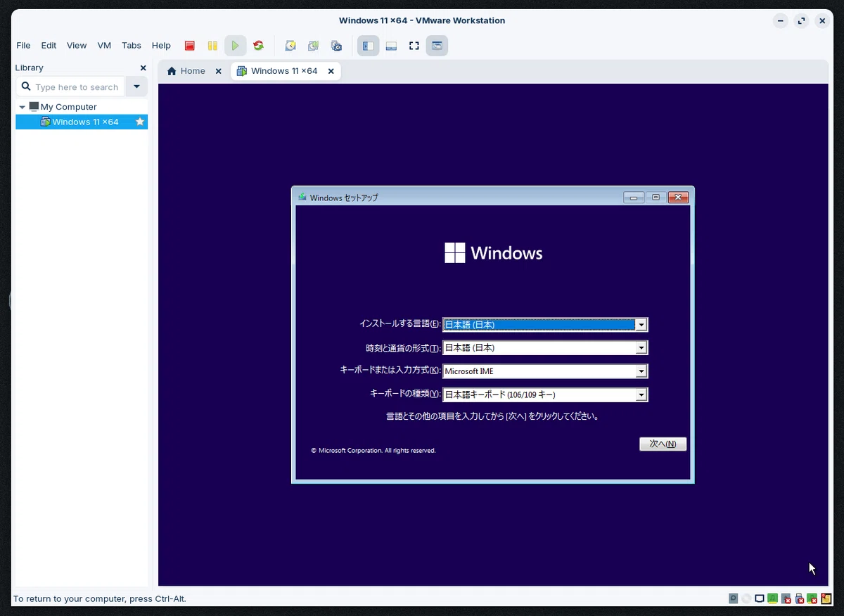
Task: Click the Home tab house icon
Action: [172, 71]
